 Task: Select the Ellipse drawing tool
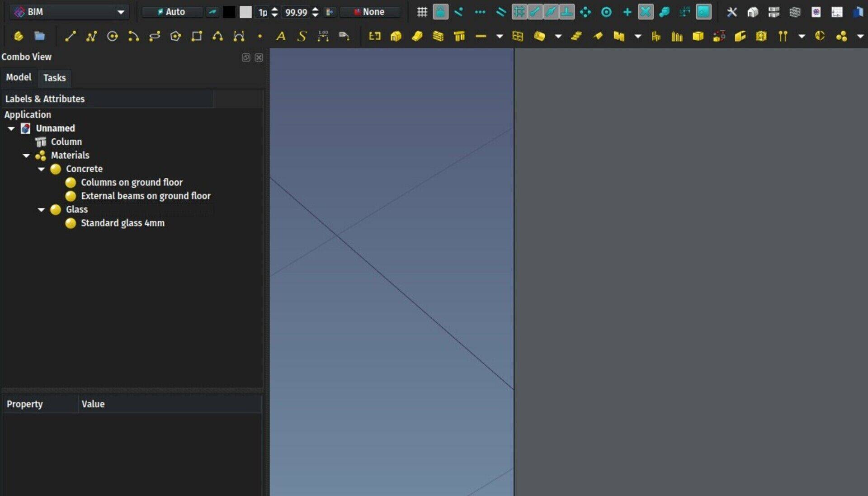coord(155,36)
